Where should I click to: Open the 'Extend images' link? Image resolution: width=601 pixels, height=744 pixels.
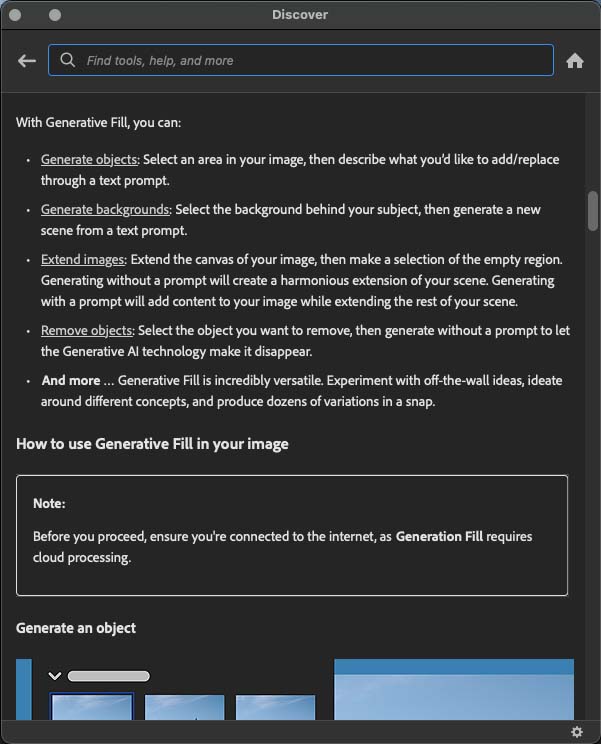coord(82,260)
